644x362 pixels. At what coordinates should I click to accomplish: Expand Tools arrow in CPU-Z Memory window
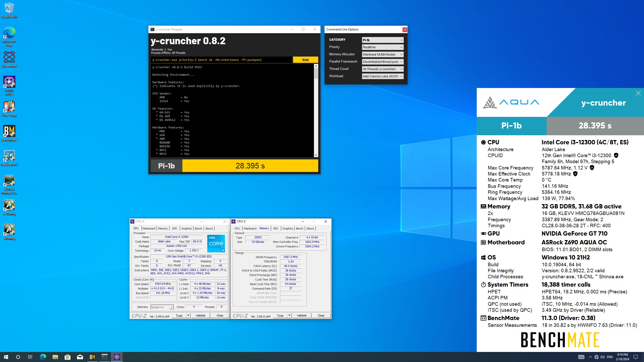[x=289, y=315]
